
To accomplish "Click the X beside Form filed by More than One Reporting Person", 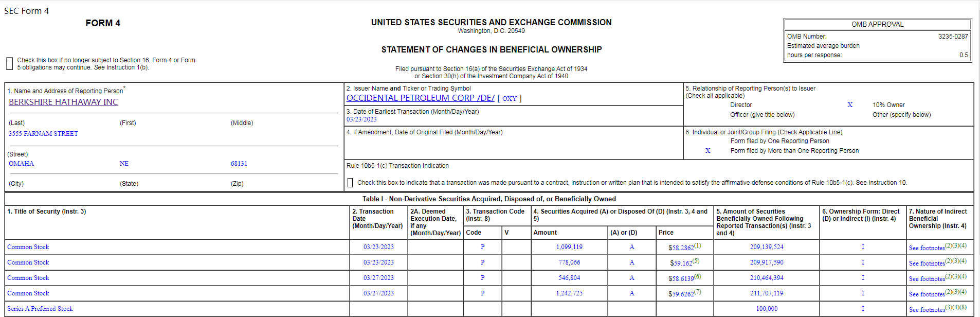I will [708, 151].
